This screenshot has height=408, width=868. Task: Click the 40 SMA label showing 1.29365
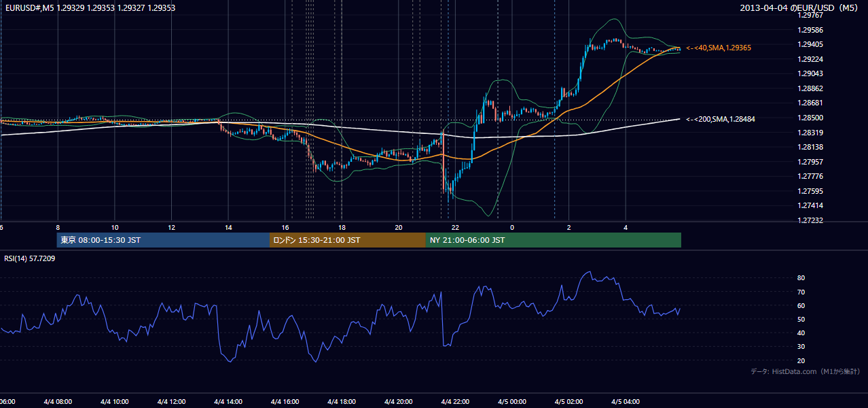(x=718, y=48)
